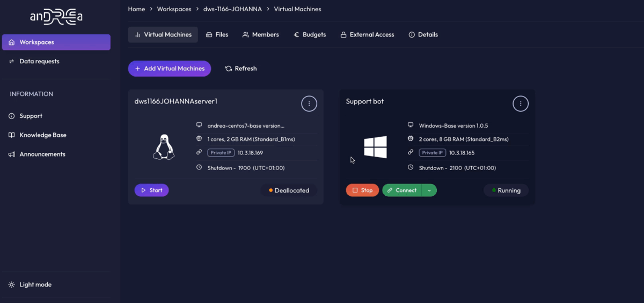The image size is (644, 303).
Task: Open options menu for Support bot
Action: pyautogui.click(x=521, y=104)
